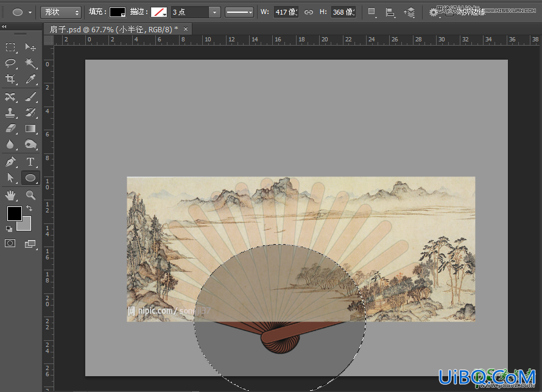The width and height of the screenshot is (542, 392).
Task: Select the Move tool
Action: pyautogui.click(x=30, y=47)
